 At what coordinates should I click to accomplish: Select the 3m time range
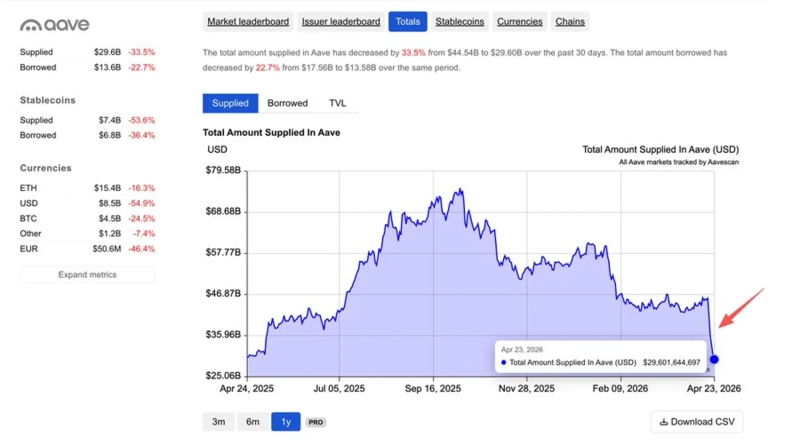pyautogui.click(x=218, y=422)
